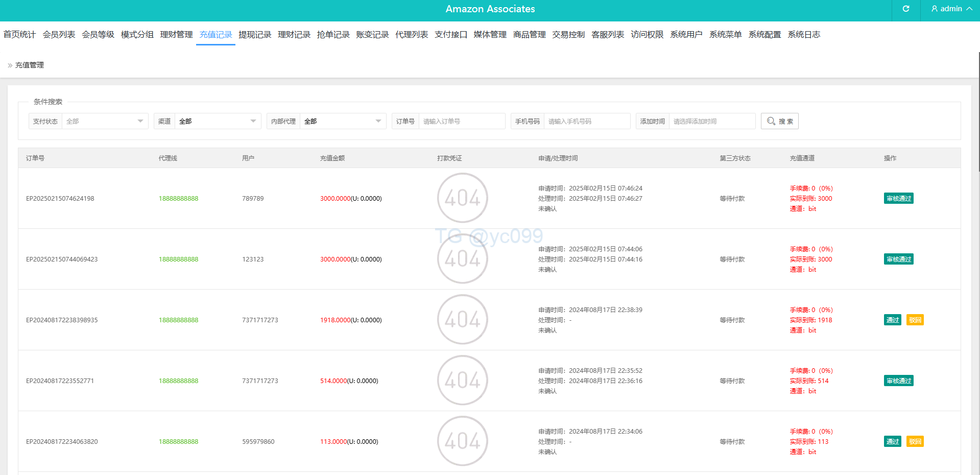Screen dimensions: 980x475
Task: Click the 404 payment proof image in first row
Action: pyautogui.click(x=462, y=198)
